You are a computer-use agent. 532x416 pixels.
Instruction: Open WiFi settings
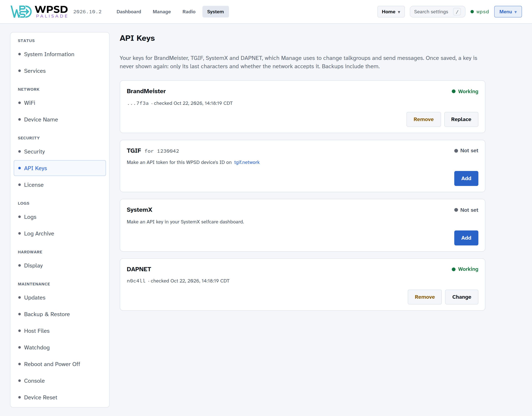(60, 103)
